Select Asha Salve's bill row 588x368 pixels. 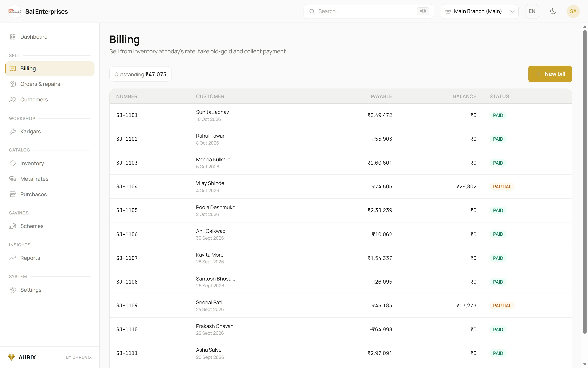(340, 353)
